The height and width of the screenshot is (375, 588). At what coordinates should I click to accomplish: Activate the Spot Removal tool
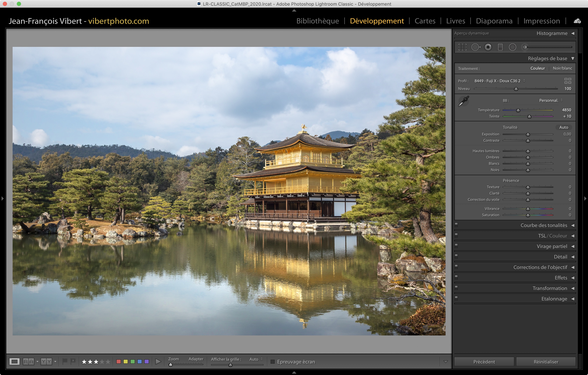pyautogui.click(x=475, y=47)
